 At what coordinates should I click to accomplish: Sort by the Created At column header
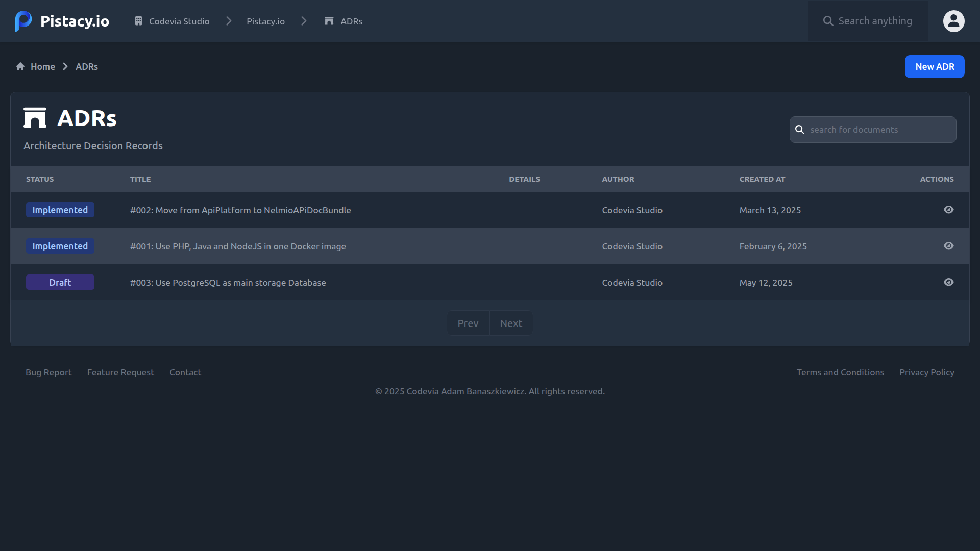(762, 179)
